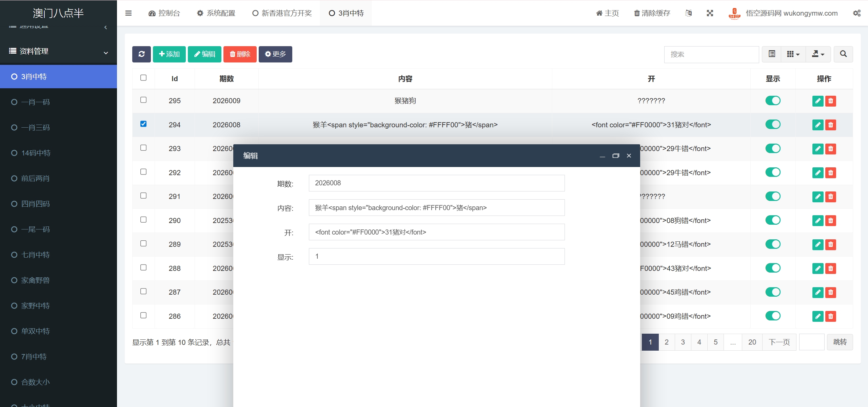868x407 pixels.
Task: Open the settings gears icon at top right
Action: [x=857, y=13]
